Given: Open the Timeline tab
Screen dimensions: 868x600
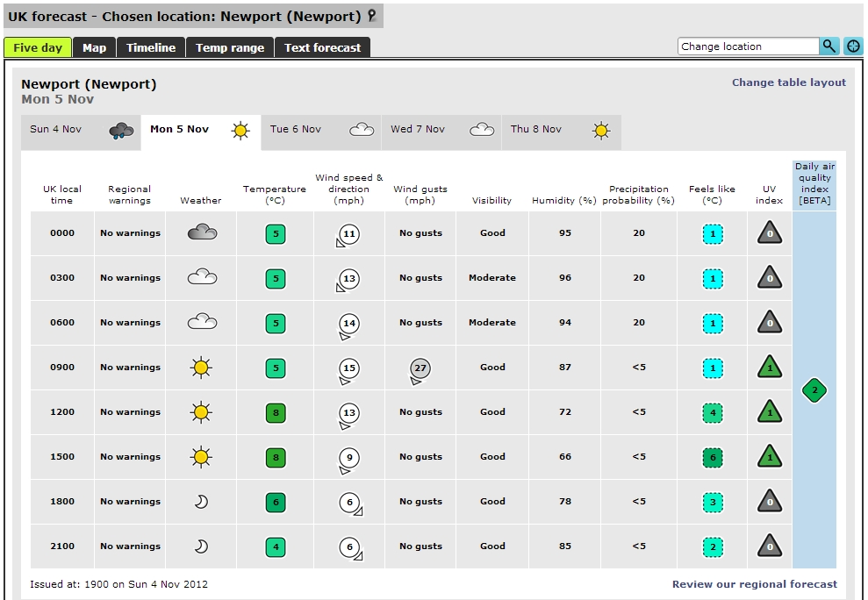Looking at the screenshot, I should [x=151, y=47].
